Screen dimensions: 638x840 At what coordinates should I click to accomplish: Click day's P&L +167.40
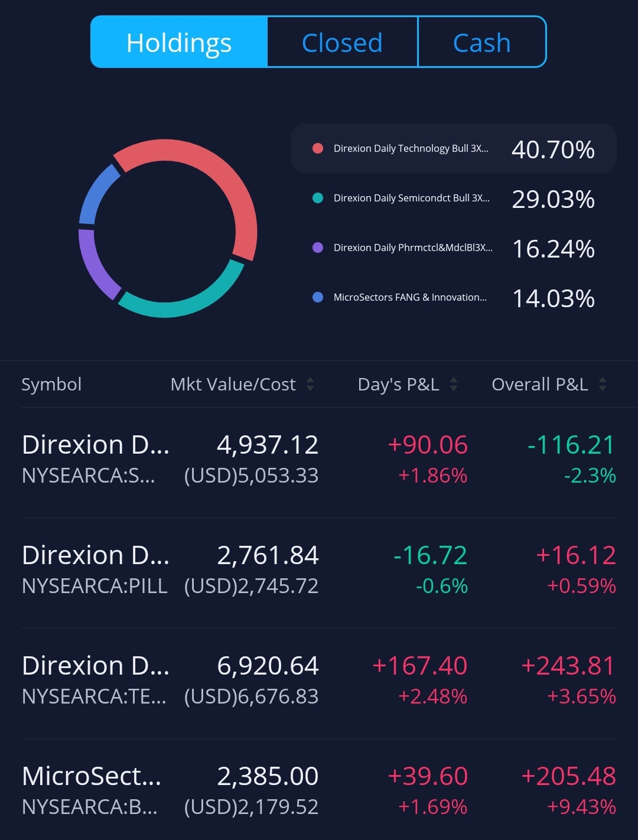coord(420,666)
